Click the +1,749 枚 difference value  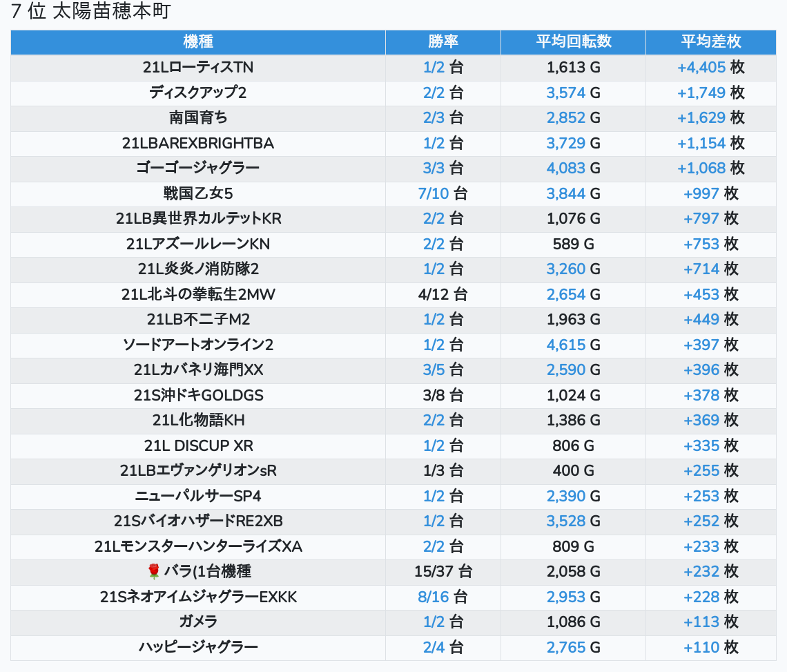click(x=710, y=93)
